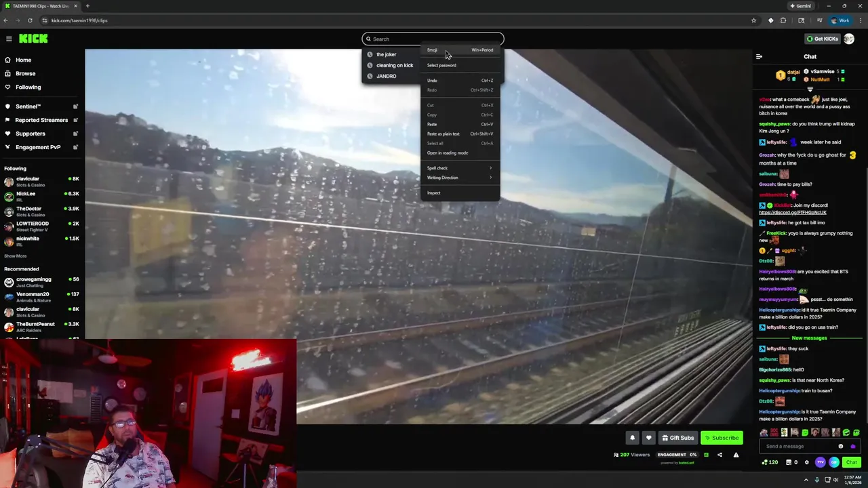The image size is (868, 488).
Task: Toggle follow heart button
Action: click(x=648, y=438)
